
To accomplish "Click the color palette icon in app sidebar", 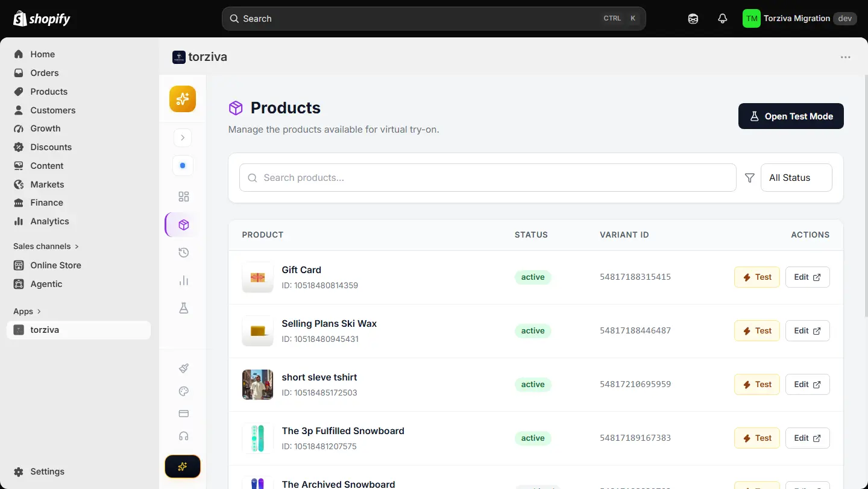I will click(x=184, y=391).
